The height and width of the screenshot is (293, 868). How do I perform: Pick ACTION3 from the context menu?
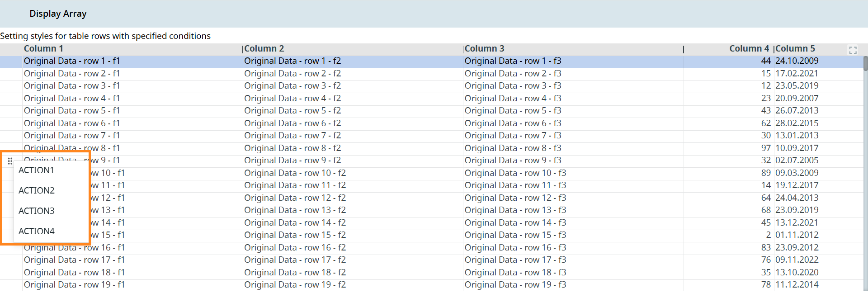[x=37, y=211]
